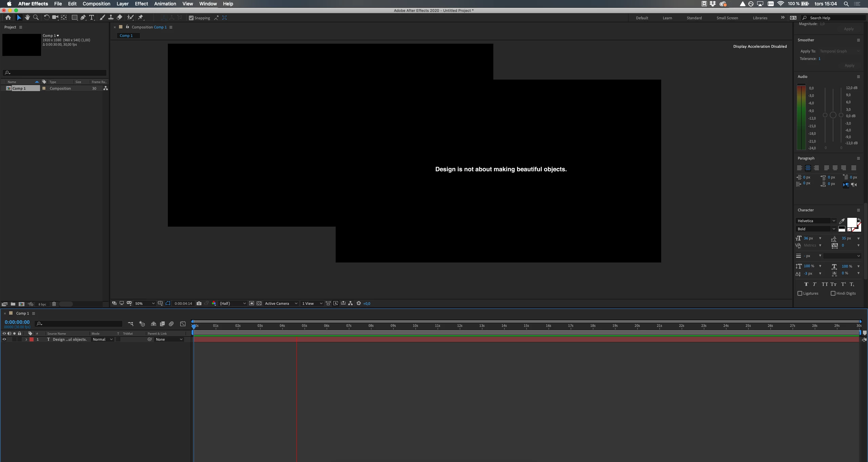Screen dimensions: 868x462
Task: Click the Libraries workspace button
Action: (x=760, y=18)
